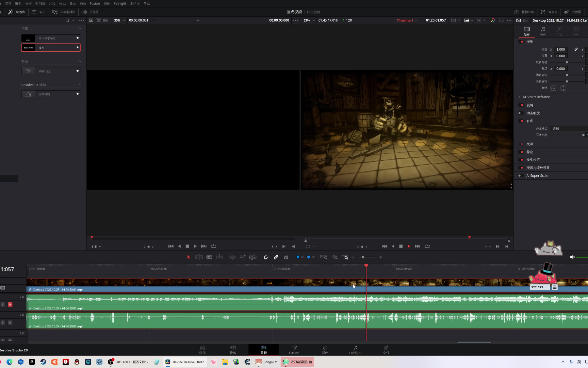This screenshot has height=368, width=588.
Task: Open OBS from the Windows taskbar
Action: point(128,362)
